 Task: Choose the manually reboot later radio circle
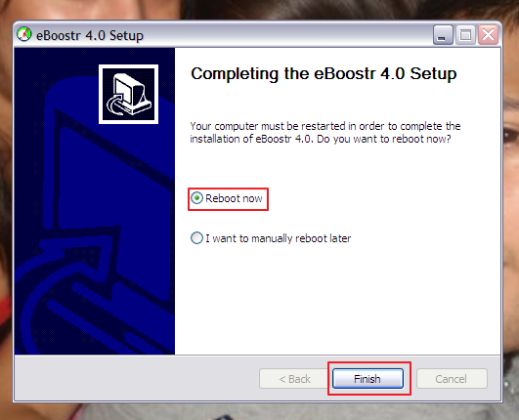[196, 238]
